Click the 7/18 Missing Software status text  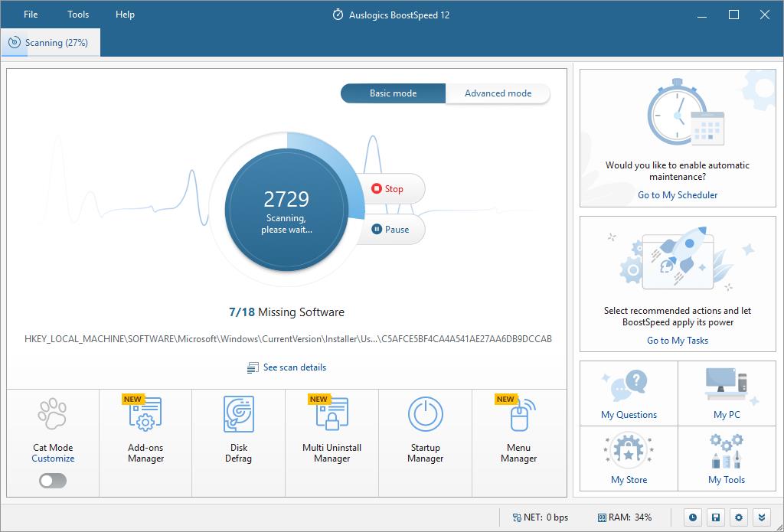coord(286,312)
